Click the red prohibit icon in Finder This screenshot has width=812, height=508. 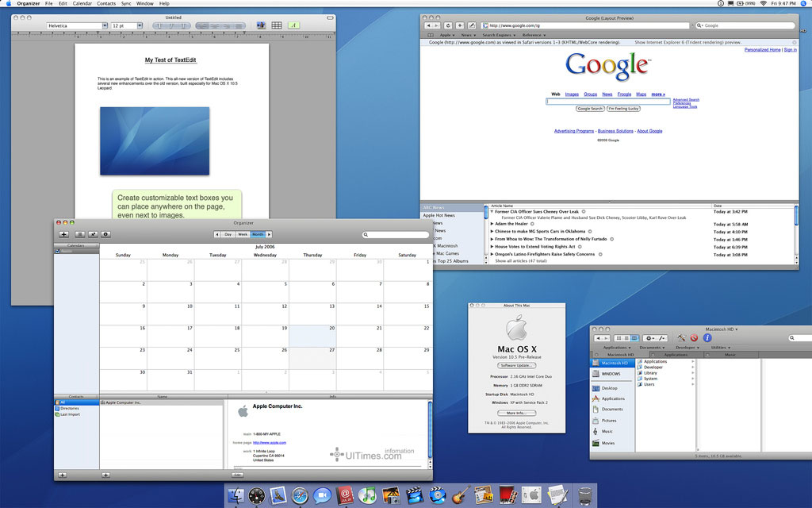click(695, 338)
